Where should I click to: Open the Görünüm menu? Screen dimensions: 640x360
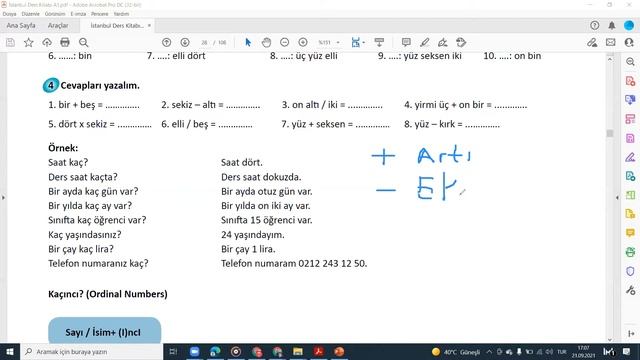[x=55, y=14]
